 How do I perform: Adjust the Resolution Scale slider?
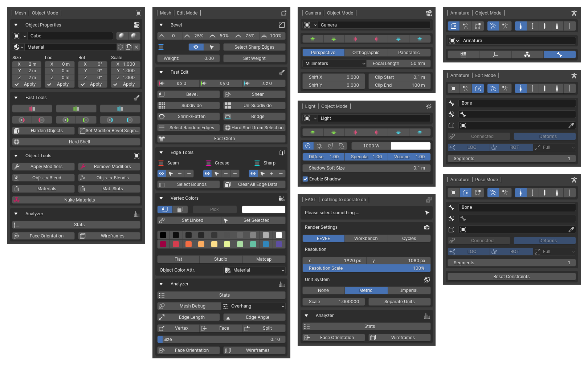[x=366, y=268]
